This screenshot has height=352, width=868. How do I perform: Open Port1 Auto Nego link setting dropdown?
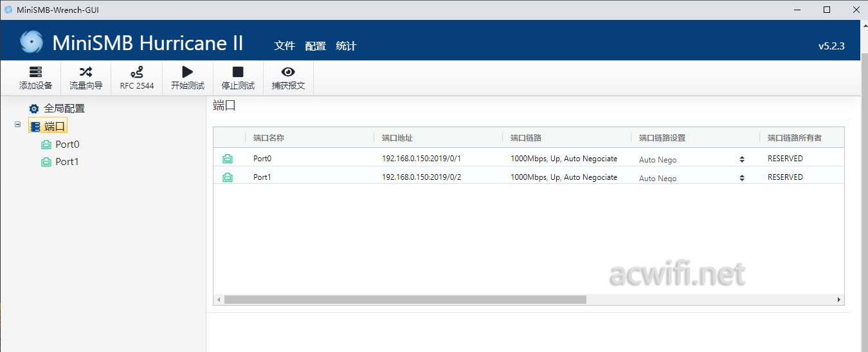coord(691,178)
